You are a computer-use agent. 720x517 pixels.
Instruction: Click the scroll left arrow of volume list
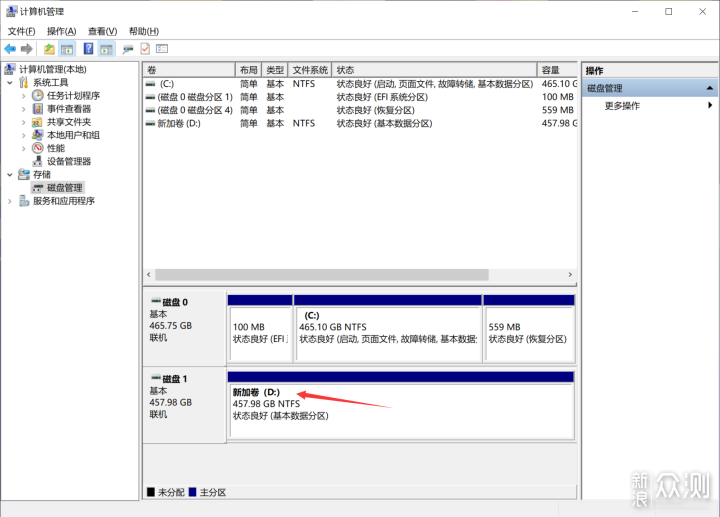149,275
